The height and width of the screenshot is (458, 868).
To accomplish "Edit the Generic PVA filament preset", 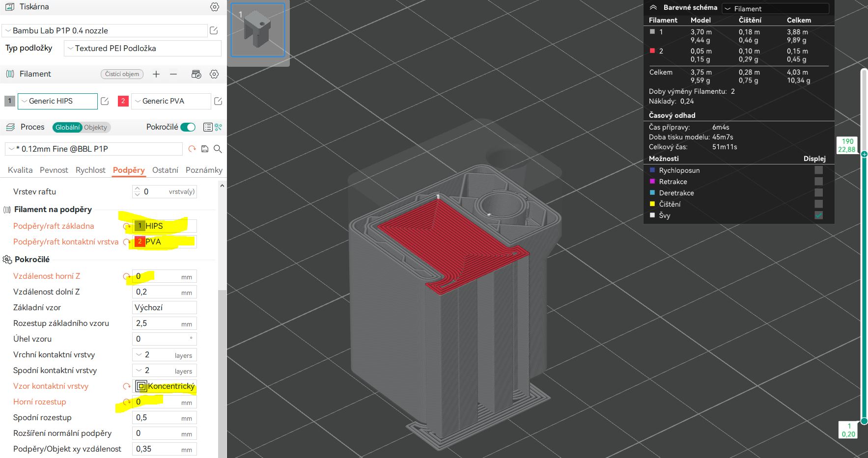I will (x=218, y=101).
